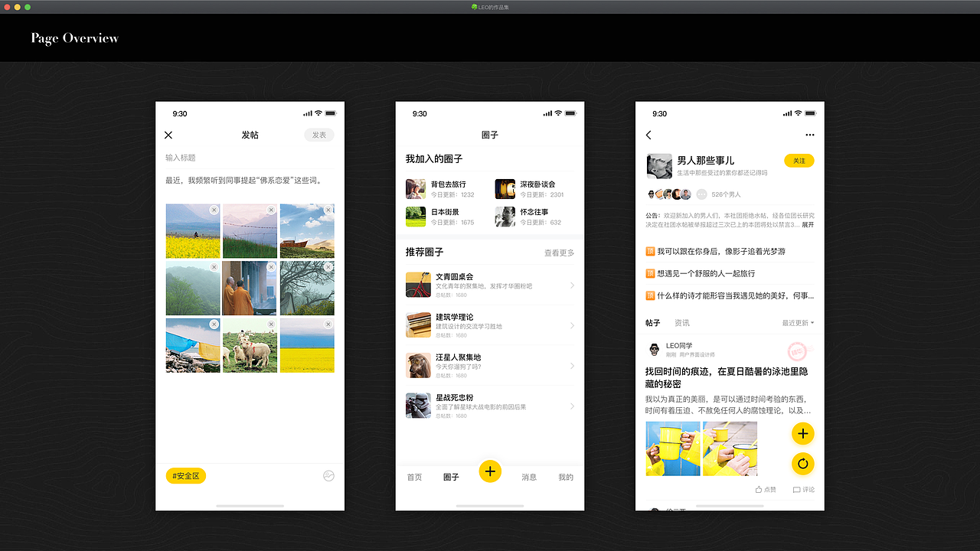
Task: Click the macOS green maximize window button
Action: click(x=28, y=7)
